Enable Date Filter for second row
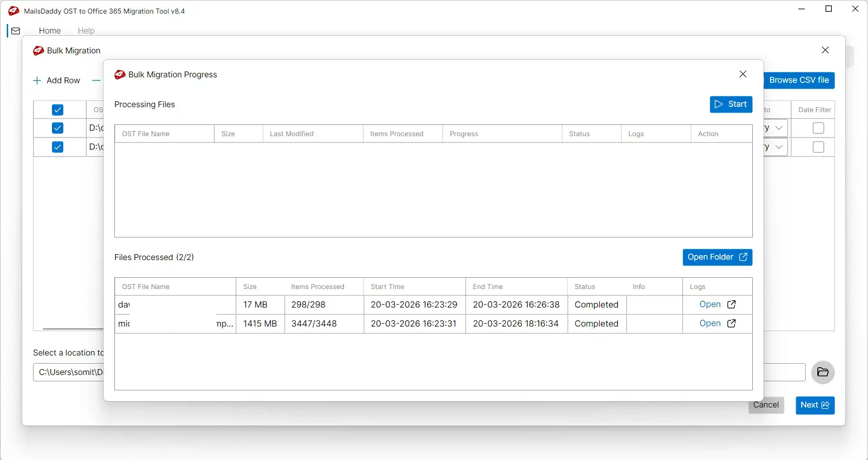Viewport: 868px width, 460px height. 818,147
